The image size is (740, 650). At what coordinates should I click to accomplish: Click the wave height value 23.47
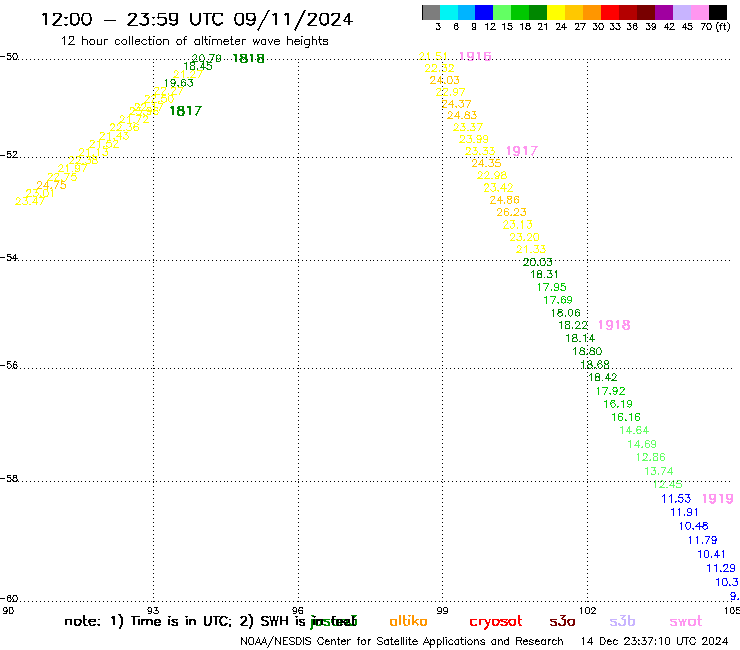(30, 202)
